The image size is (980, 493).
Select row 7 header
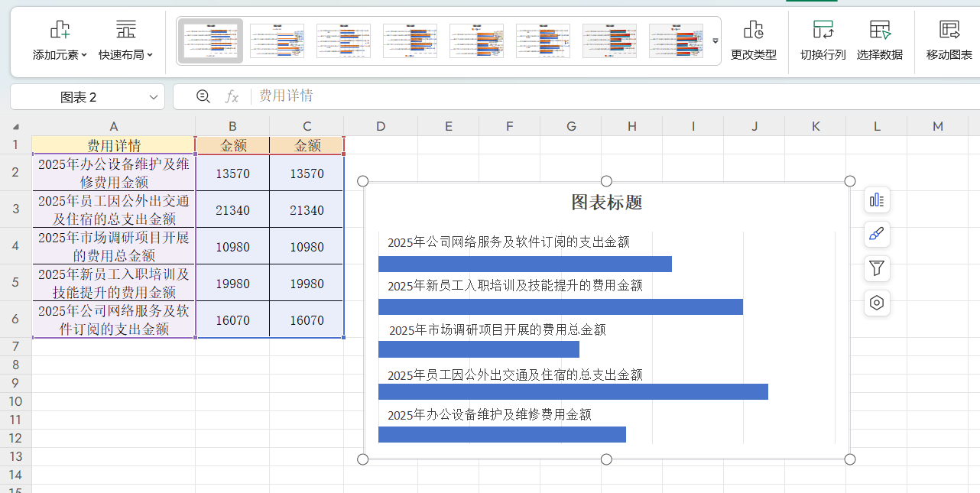14,346
